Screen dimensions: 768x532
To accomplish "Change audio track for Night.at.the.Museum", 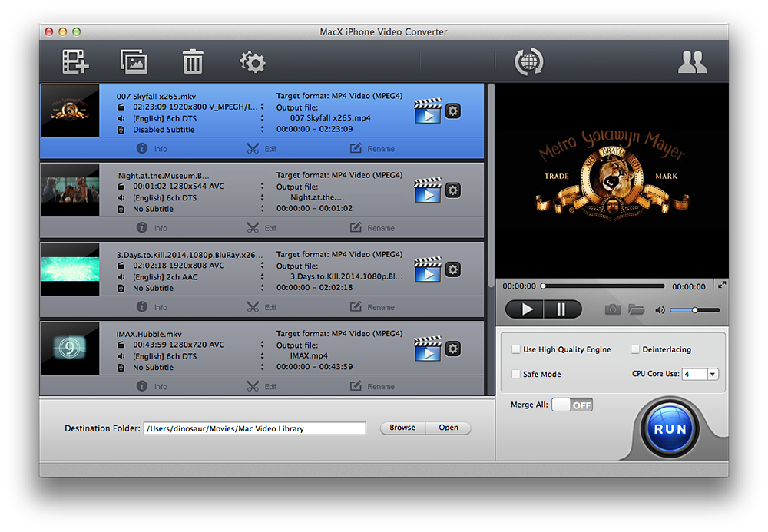I will click(x=262, y=198).
